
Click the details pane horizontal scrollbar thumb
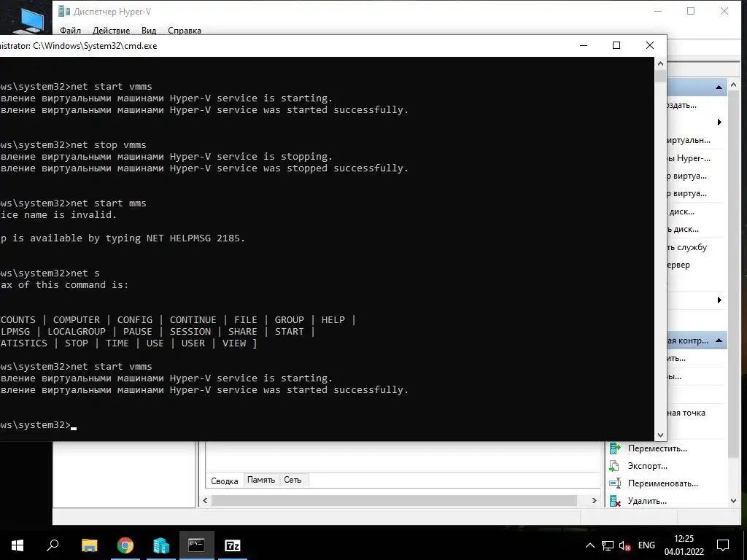pos(394,500)
